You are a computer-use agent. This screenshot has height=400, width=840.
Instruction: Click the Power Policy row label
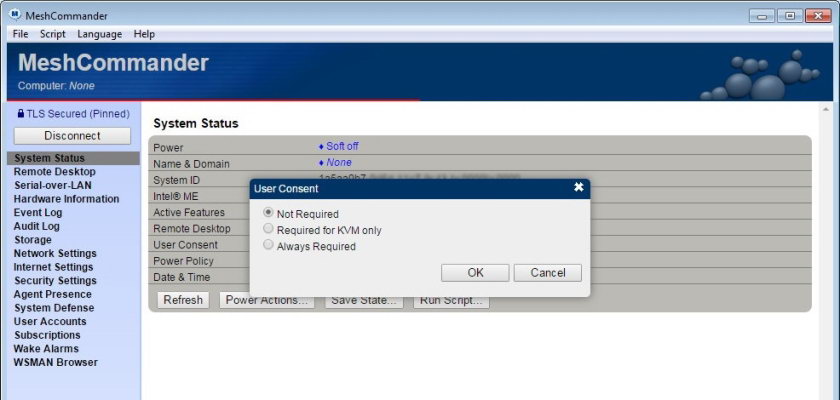[x=183, y=261]
